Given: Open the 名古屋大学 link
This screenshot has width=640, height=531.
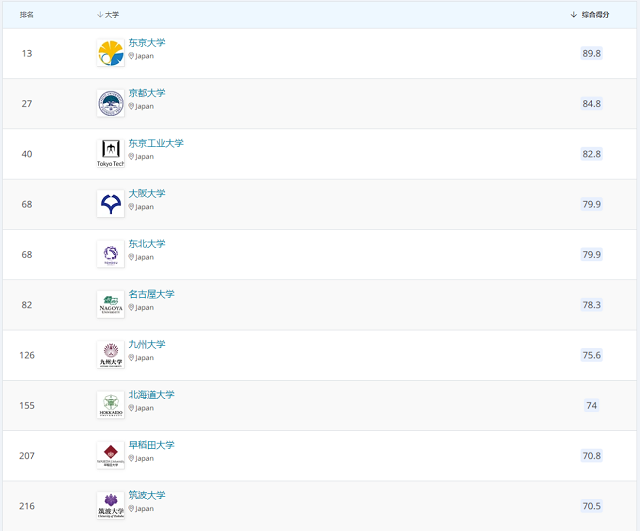Looking at the screenshot, I should (x=151, y=294).
